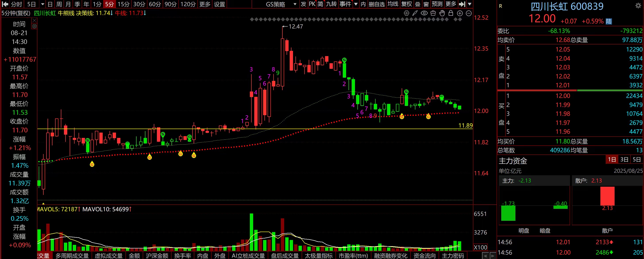Open 主力密码 indicator tab
Image resolution: width=644 pixels, height=259 pixels.
coord(453,256)
